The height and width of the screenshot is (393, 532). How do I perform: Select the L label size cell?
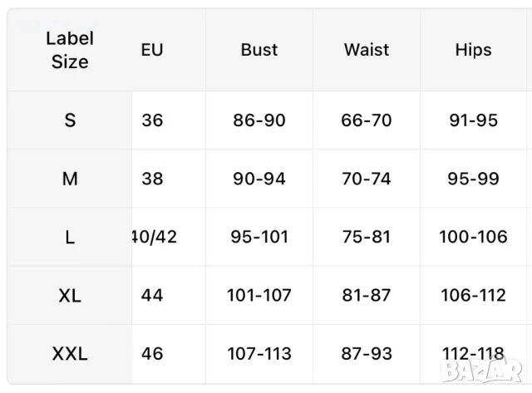coord(70,237)
